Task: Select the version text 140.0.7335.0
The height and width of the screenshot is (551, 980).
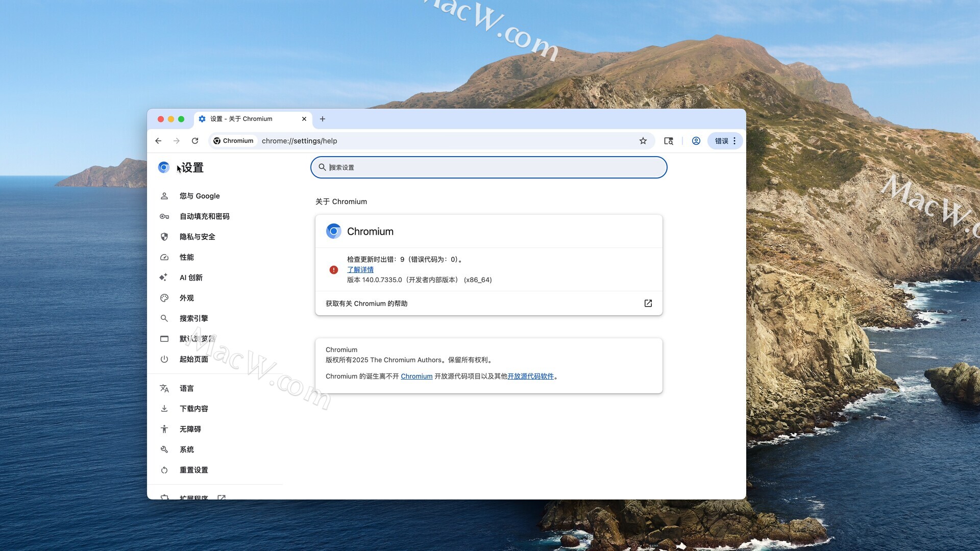Action: 382,280
